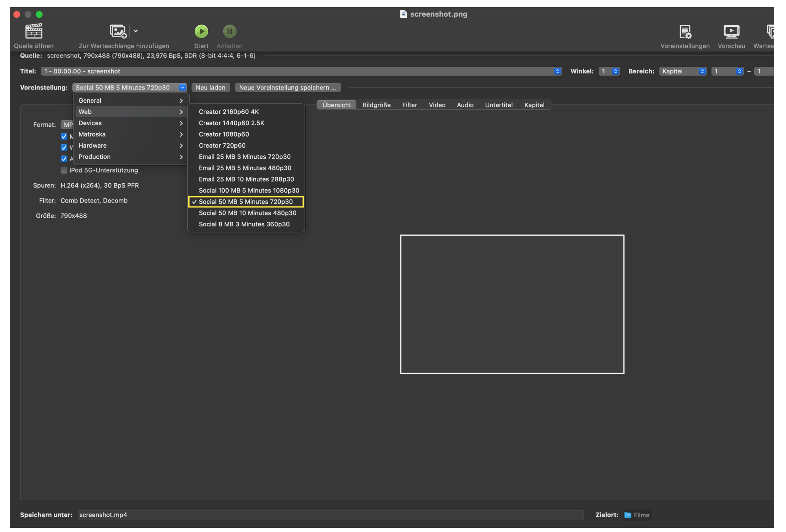Screen dimensions: 786x532
Task: Switch to the Kapitel tab
Action: 534,105
